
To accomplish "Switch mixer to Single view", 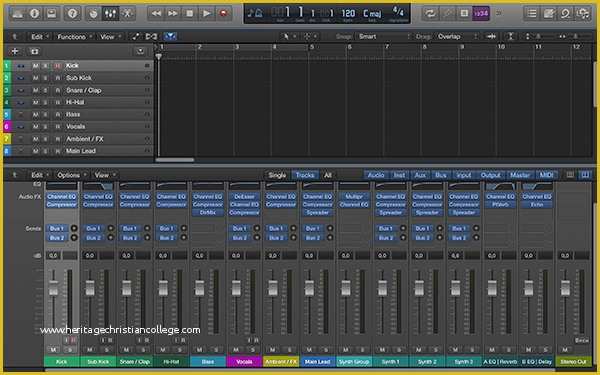I will click(x=277, y=175).
